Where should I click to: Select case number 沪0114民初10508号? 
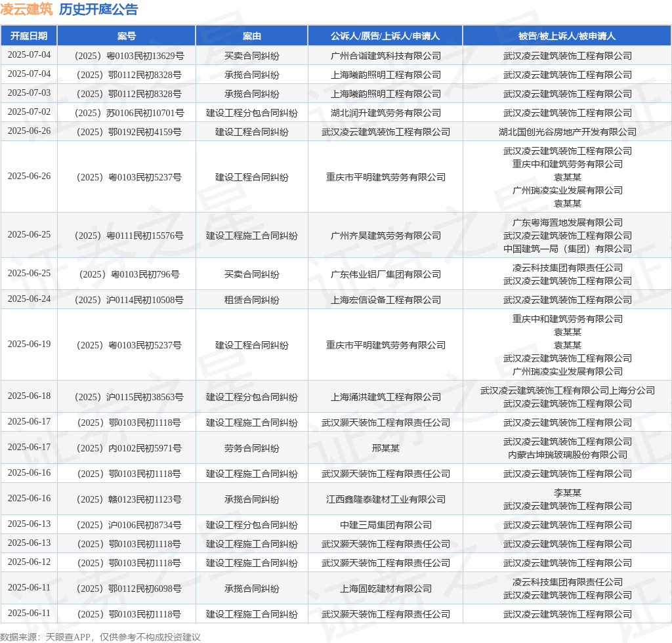point(129,300)
